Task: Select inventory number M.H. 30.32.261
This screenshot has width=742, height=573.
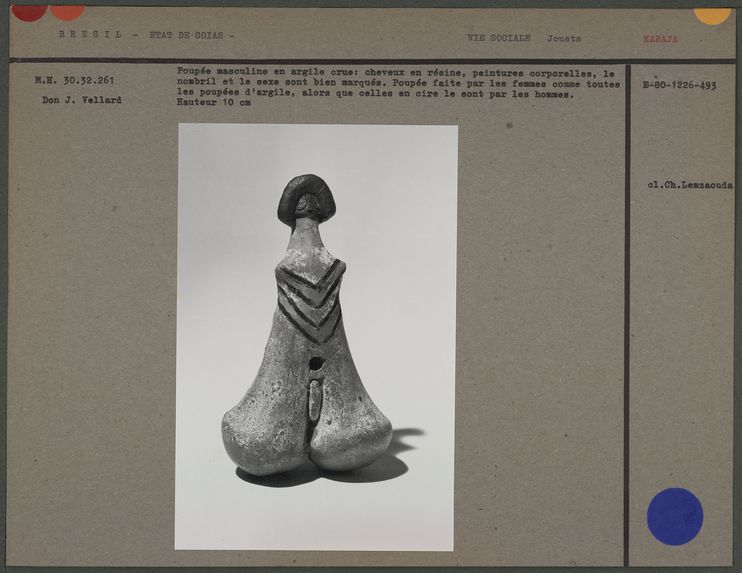Action: click(x=76, y=80)
